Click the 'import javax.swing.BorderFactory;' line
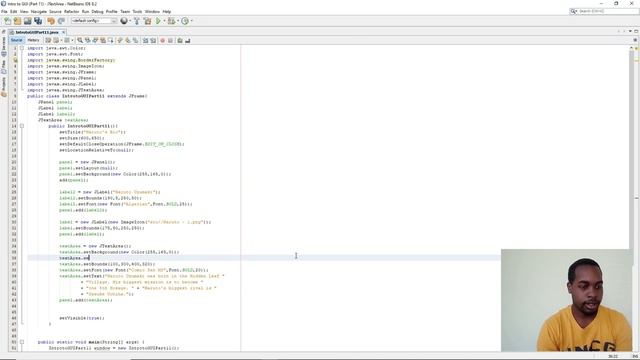Viewport: 640px width, 360px height. pos(71,60)
